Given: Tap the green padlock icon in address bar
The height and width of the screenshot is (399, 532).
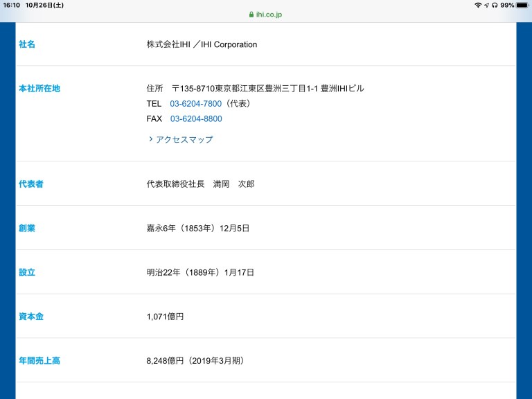Looking at the screenshot, I should tap(251, 14).
